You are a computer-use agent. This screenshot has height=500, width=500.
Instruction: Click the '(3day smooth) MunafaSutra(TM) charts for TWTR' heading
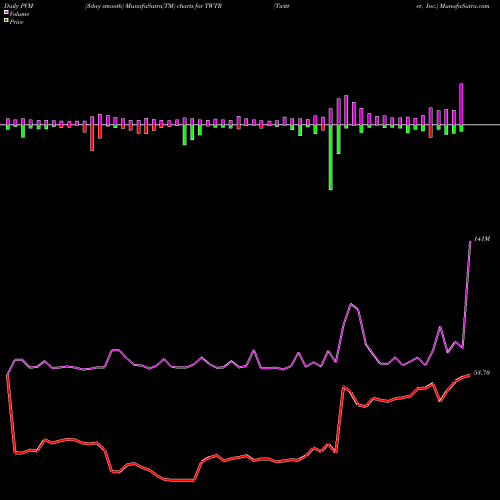pos(153,6)
